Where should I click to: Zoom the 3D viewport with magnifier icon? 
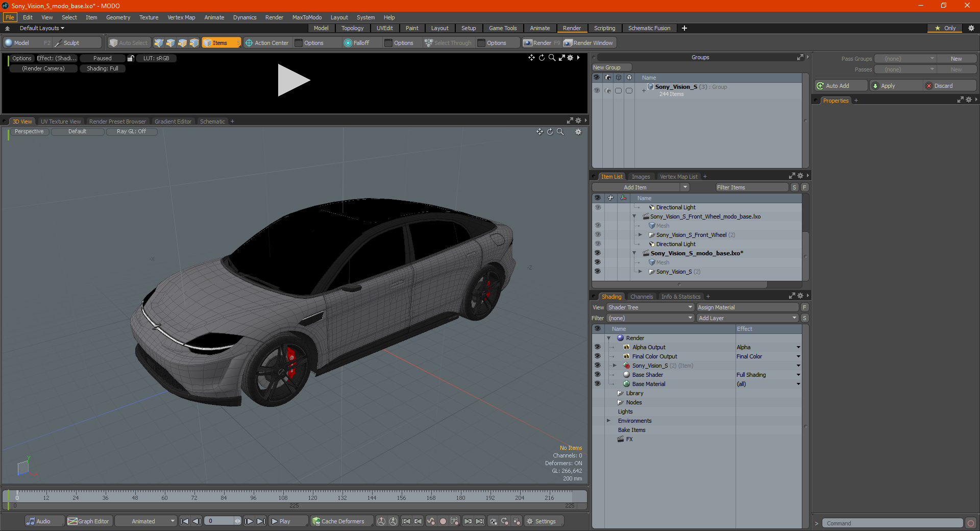(560, 132)
